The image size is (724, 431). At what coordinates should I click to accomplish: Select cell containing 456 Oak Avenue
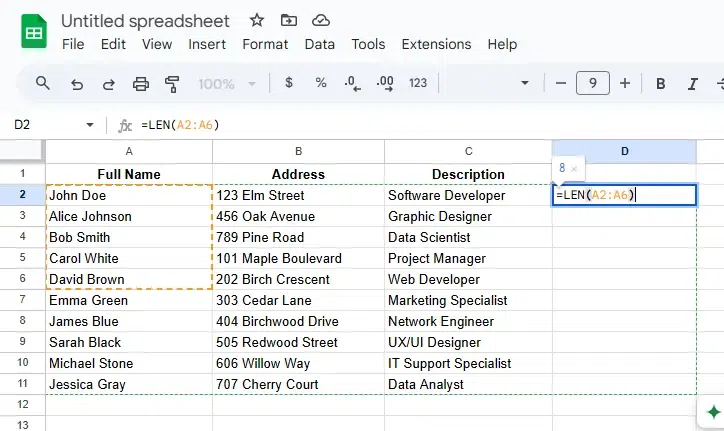(x=298, y=216)
